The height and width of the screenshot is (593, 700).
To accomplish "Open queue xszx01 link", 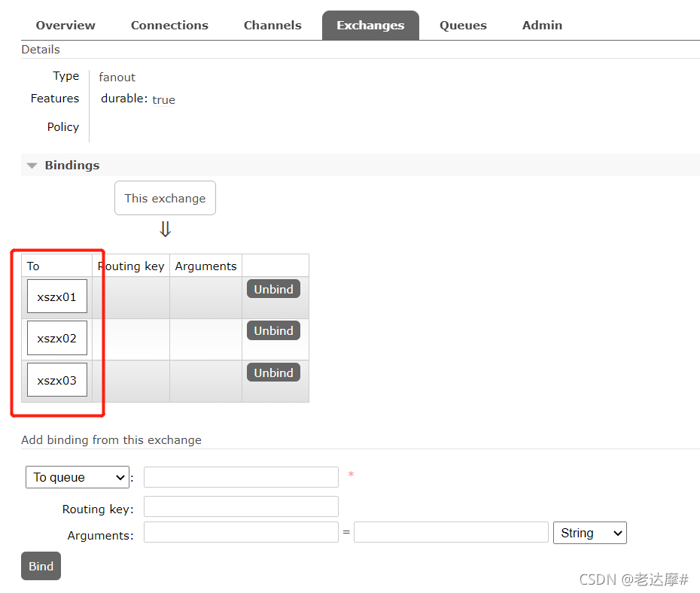I will (57, 296).
